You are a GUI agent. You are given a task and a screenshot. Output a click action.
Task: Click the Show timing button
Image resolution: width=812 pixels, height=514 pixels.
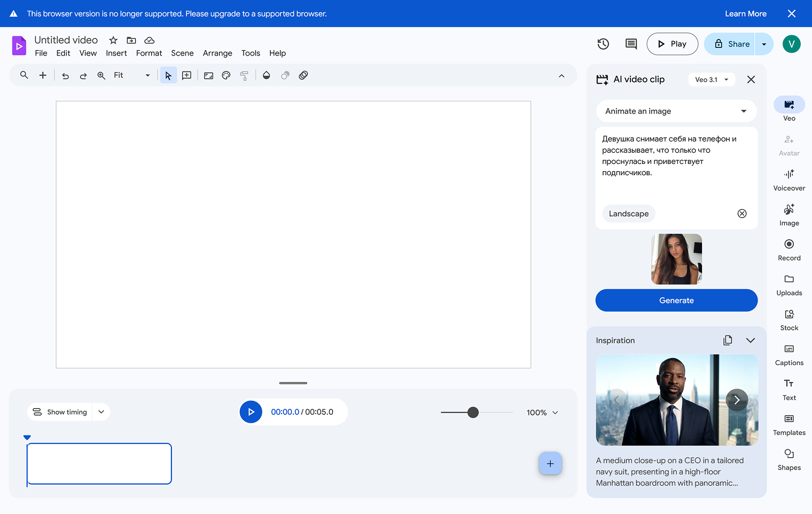(60, 412)
